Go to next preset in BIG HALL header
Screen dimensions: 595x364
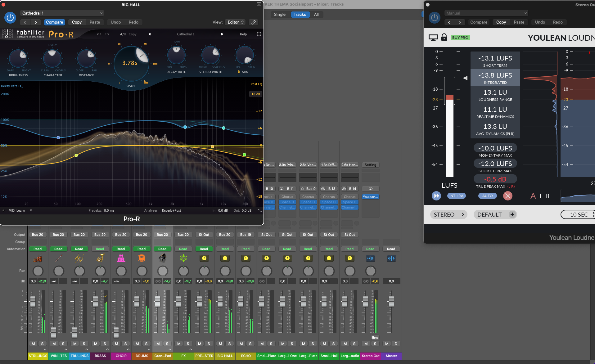(x=36, y=22)
